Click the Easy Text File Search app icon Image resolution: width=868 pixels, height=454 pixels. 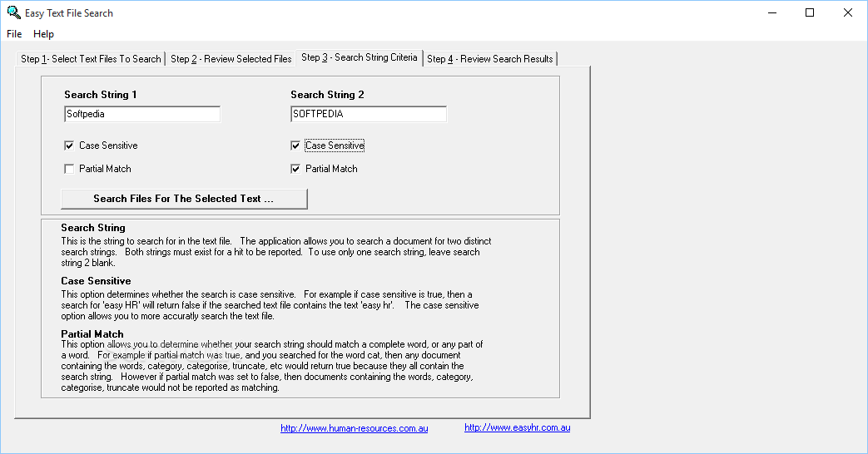[13, 12]
